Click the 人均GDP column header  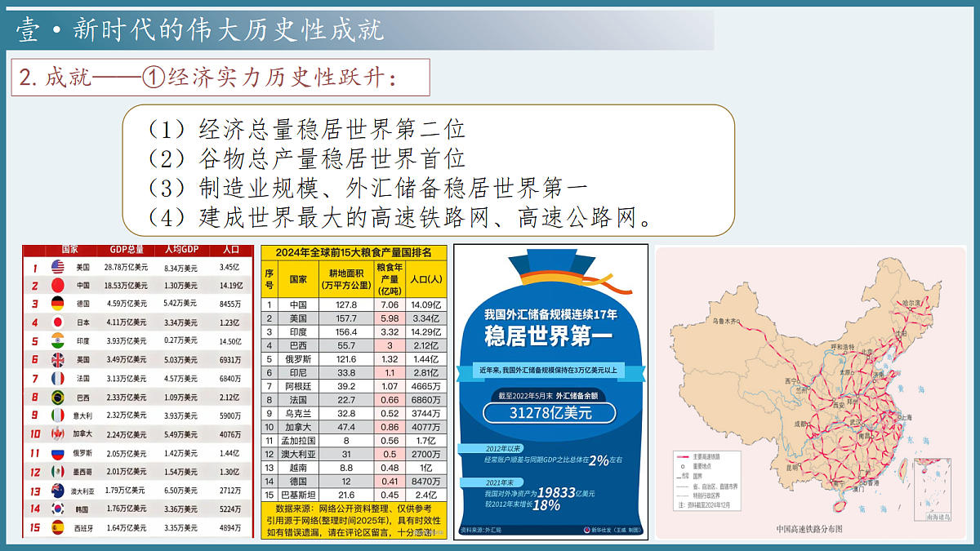[x=181, y=250]
